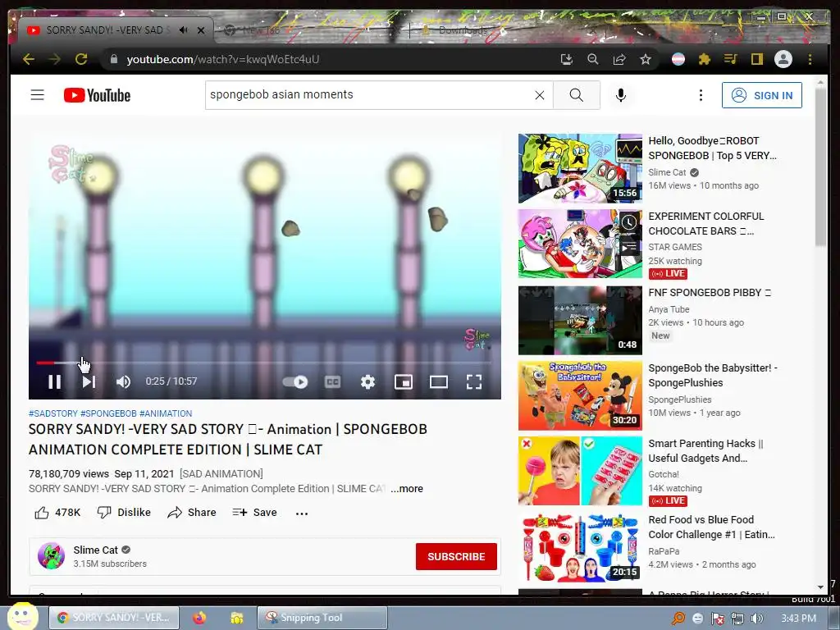The height and width of the screenshot is (630, 840).
Task: Seek on the video progress bar
Action: pyautogui.click(x=263, y=363)
